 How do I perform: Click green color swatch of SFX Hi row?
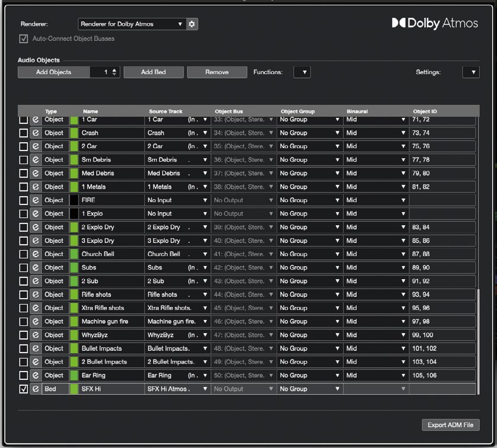[74, 389]
